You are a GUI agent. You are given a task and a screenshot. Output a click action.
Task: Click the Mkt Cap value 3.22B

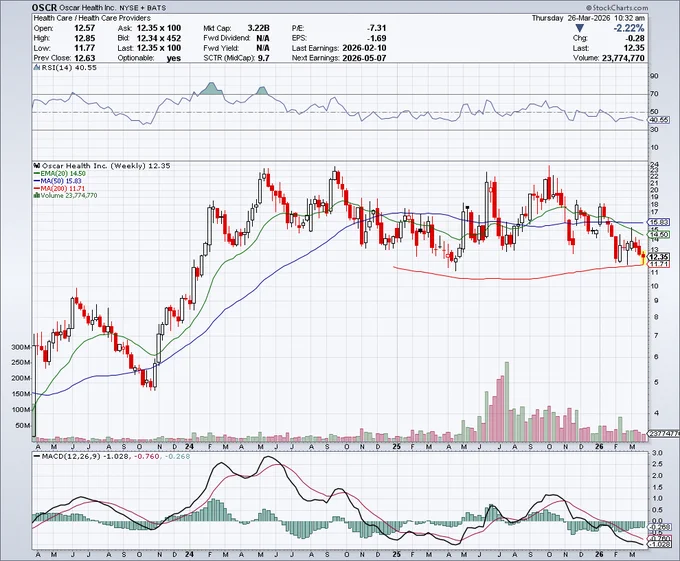click(258, 28)
